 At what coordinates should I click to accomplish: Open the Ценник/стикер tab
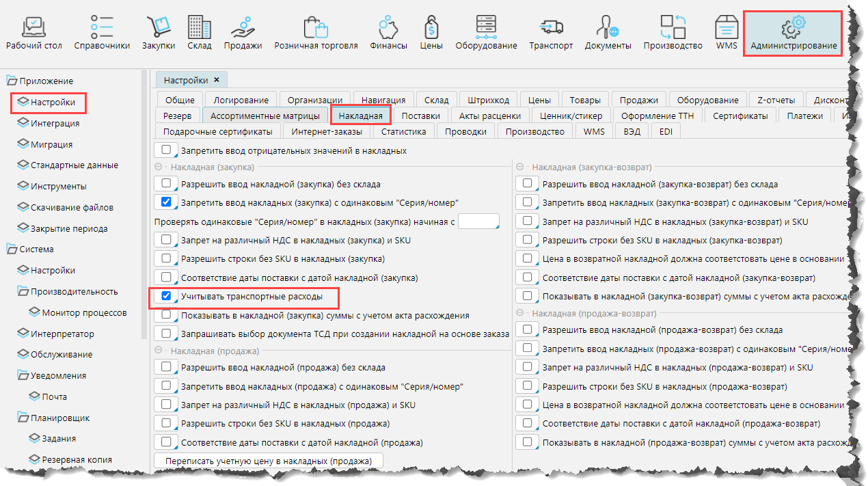(571, 116)
